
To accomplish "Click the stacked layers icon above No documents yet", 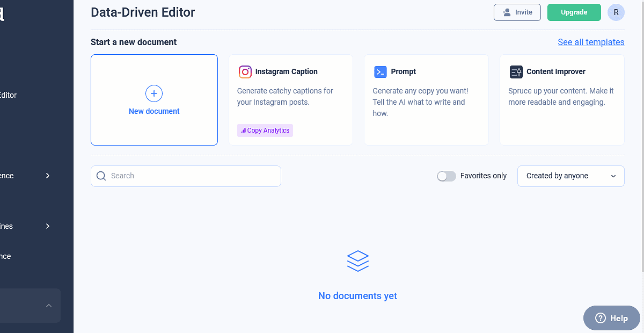I will coord(358,261).
